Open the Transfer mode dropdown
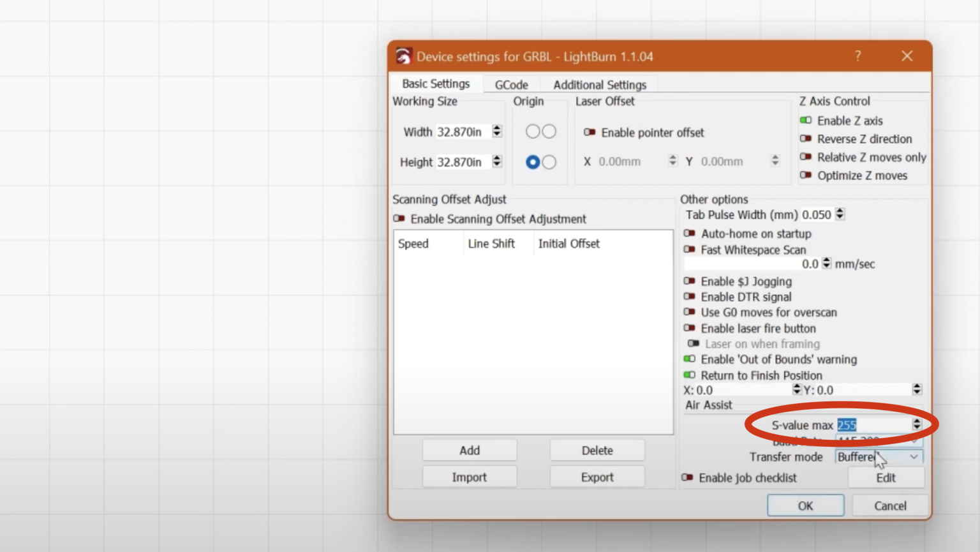Viewport: 980px width, 552px height. (879, 457)
